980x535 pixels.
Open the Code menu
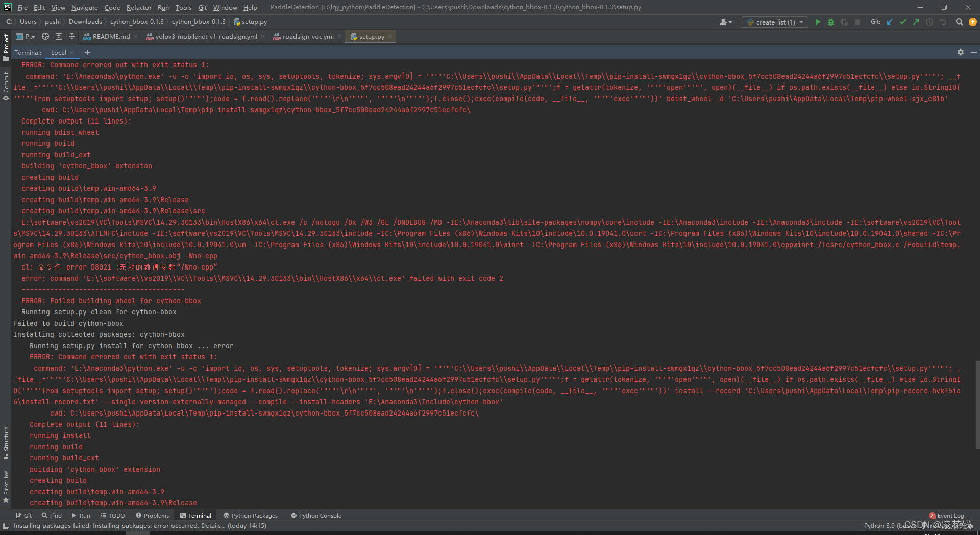[x=112, y=7]
